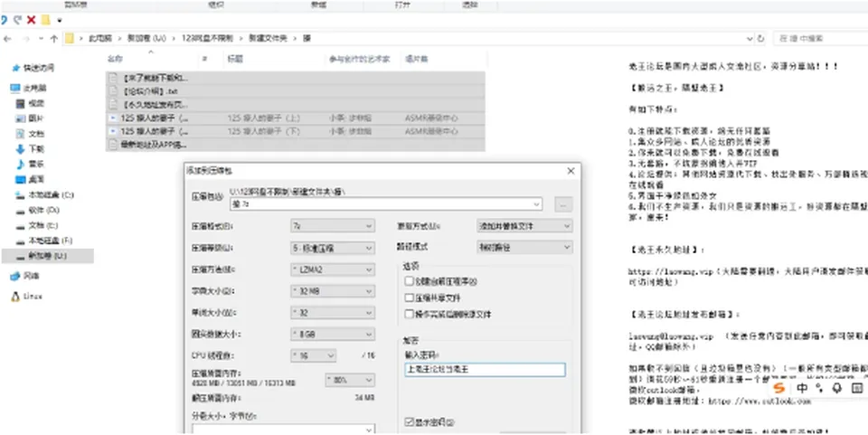Open the 路径模式 dropdown
The image size is (868, 435).
pyautogui.click(x=524, y=248)
